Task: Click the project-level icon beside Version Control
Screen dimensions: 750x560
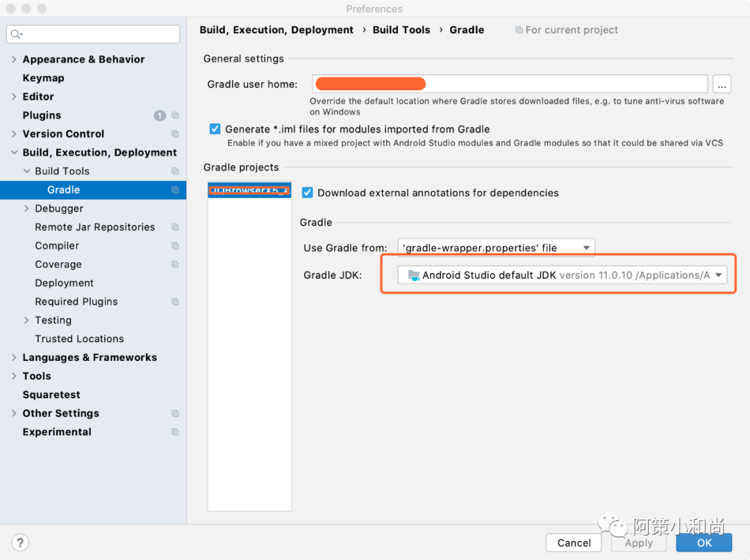Action: tap(175, 134)
